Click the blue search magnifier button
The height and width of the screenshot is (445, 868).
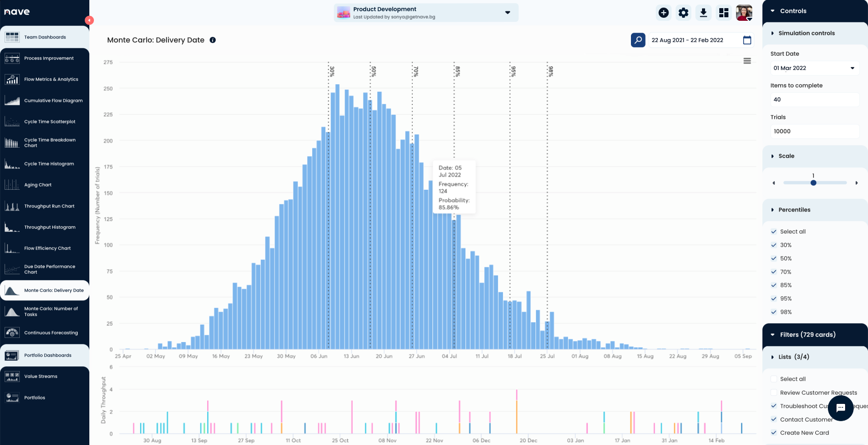638,40
